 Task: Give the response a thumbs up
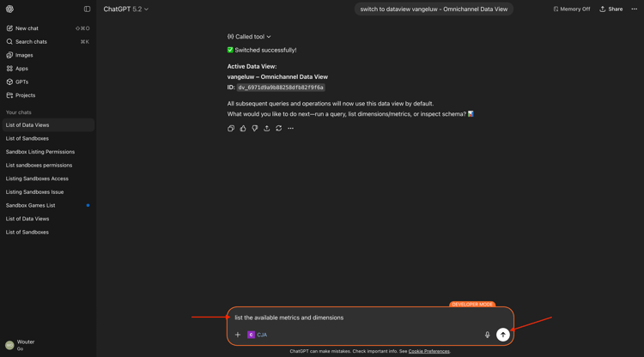click(x=243, y=129)
